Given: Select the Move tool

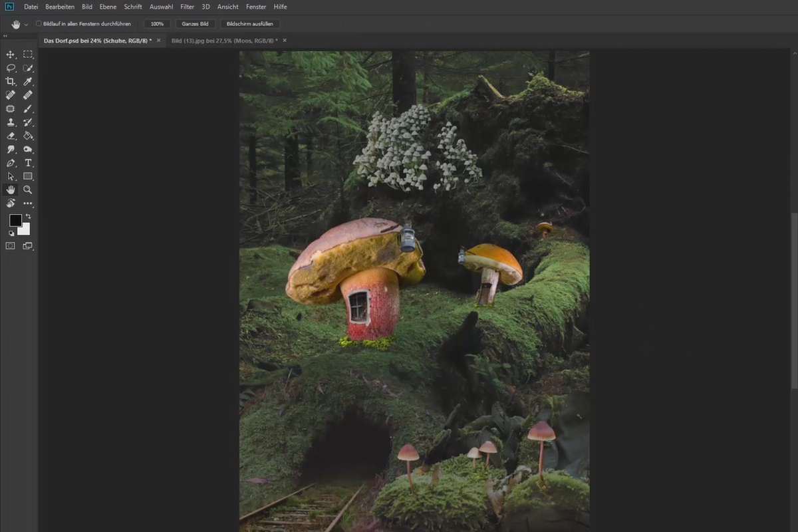Looking at the screenshot, I should point(11,55).
